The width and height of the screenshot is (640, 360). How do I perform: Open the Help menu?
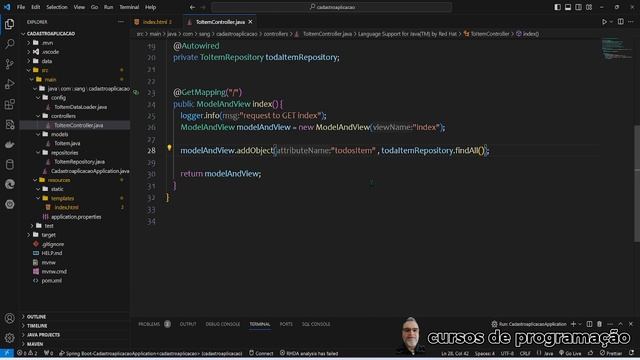(150, 7)
